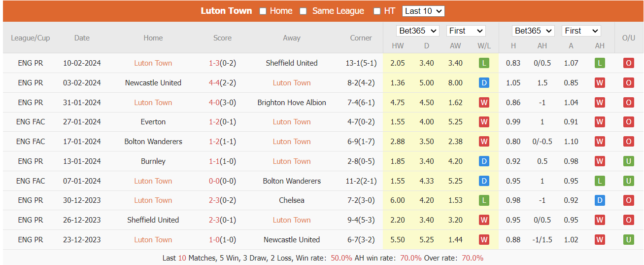Screen dimensions: 644x265
Task: Toggle the HT checkbox
Action: pos(377,11)
